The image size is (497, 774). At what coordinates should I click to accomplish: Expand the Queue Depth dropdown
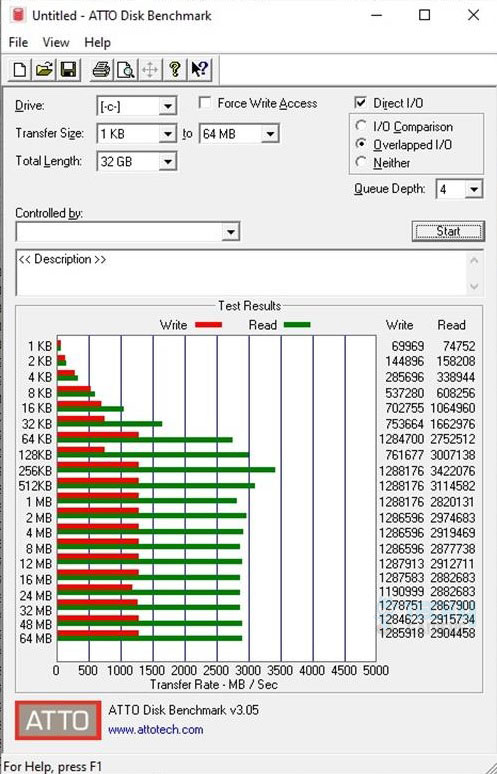click(x=474, y=189)
